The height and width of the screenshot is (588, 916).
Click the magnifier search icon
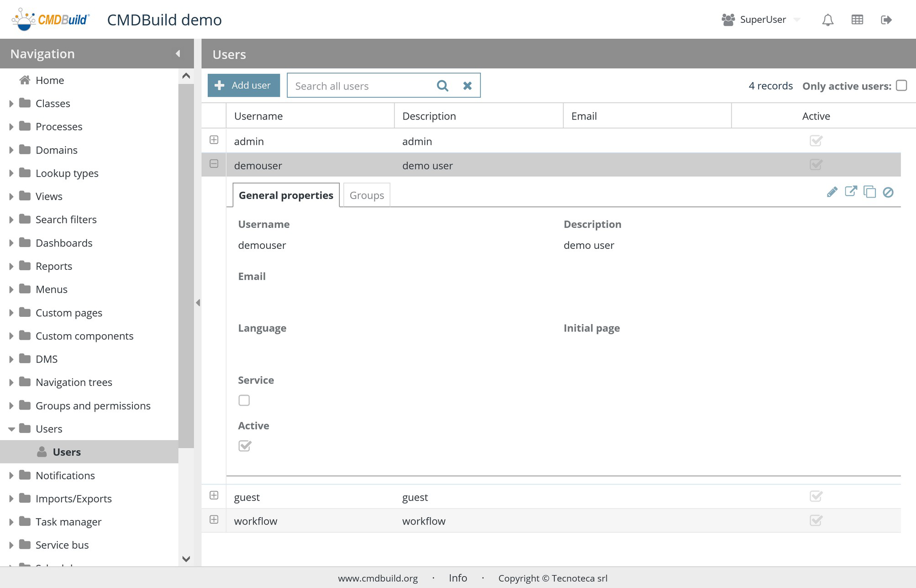(x=442, y=86)
